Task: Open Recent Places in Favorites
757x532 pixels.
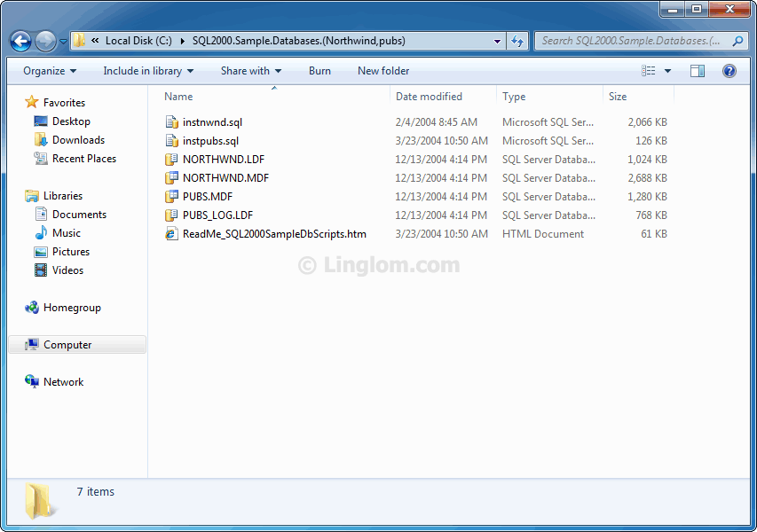Action: tap(84, 159)
